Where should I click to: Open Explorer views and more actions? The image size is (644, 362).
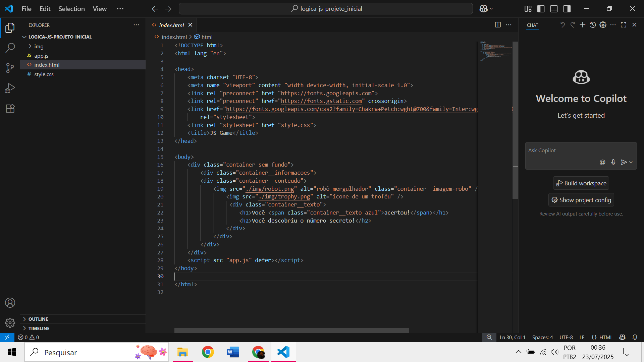pos(136,25)
